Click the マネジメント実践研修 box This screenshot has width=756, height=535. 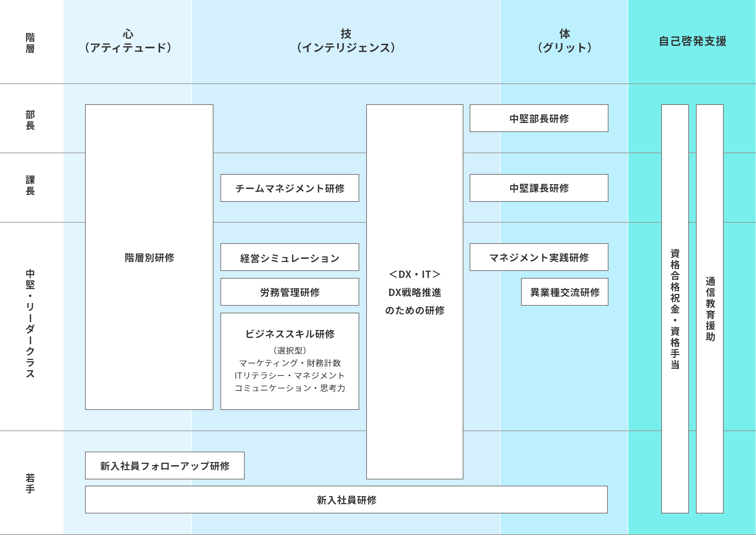(x=539, y=257)
